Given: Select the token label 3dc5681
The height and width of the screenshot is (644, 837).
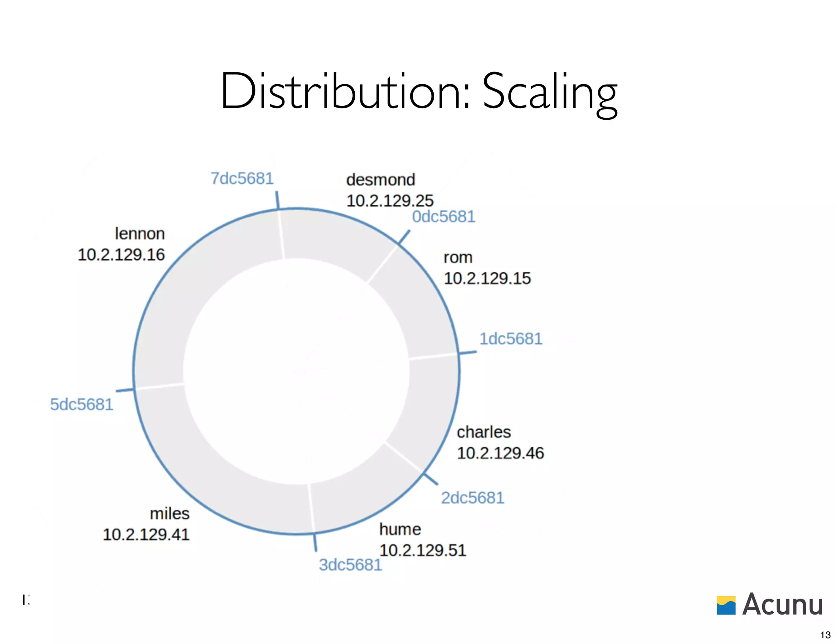Looking at the screenshot, I should 350,565.
